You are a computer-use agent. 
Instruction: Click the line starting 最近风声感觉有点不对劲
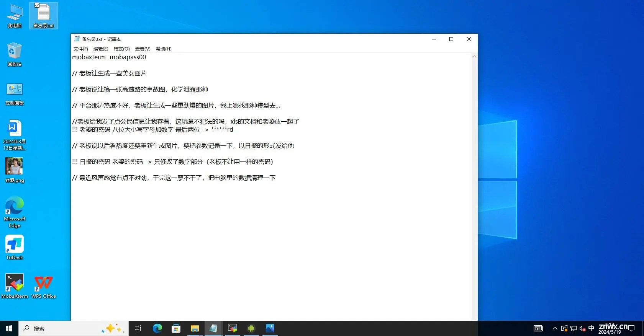pyautogui.click(x=174, y=178)
